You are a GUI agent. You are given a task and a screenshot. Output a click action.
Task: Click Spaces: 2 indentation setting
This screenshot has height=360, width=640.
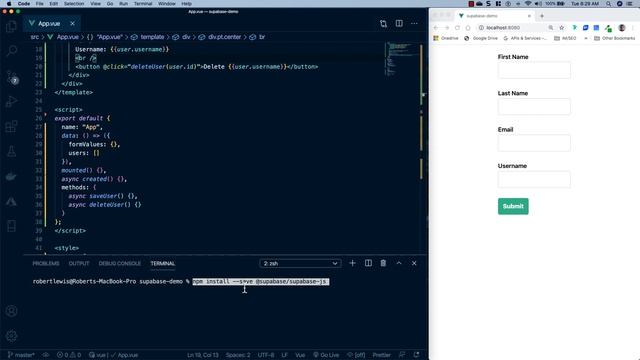238,355
